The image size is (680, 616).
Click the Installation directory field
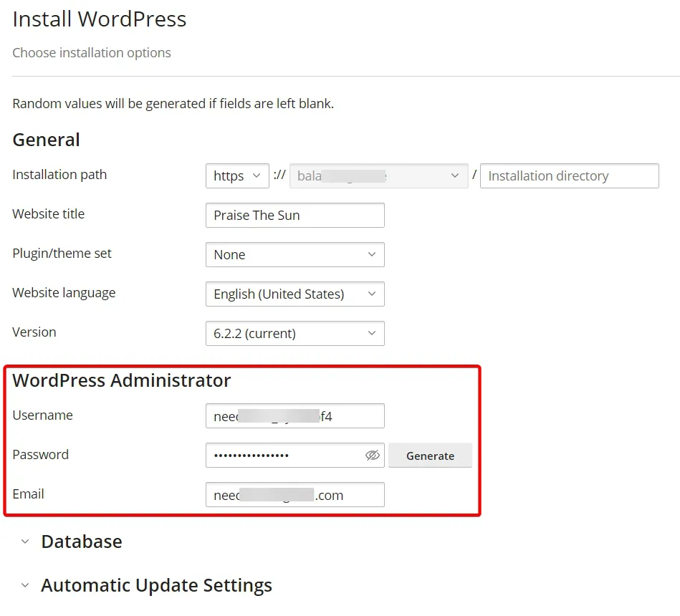570,175
